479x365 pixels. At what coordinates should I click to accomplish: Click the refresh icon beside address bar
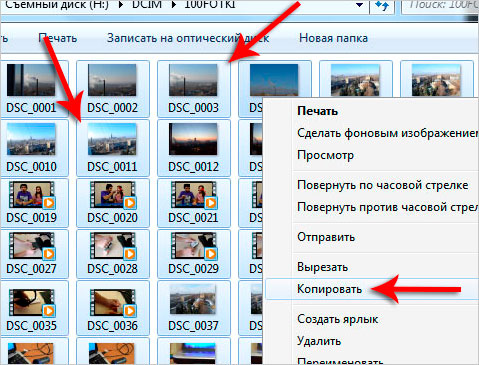pos(382,5)
